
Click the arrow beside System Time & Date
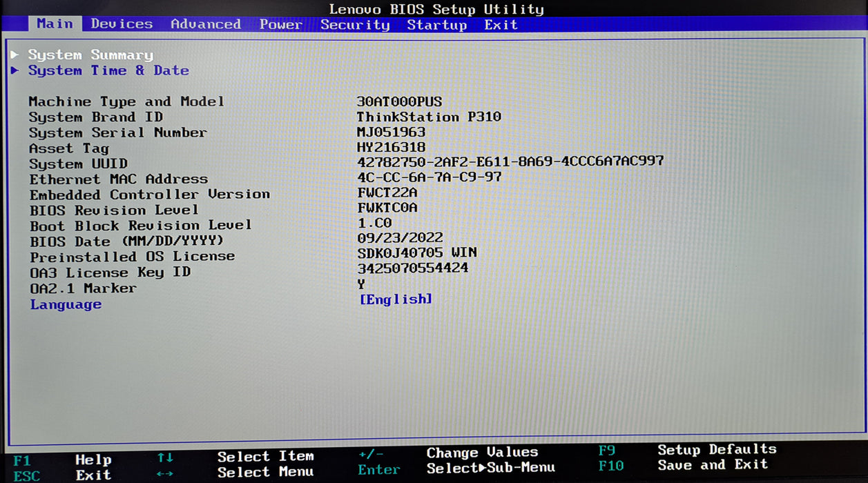point(15,70)
